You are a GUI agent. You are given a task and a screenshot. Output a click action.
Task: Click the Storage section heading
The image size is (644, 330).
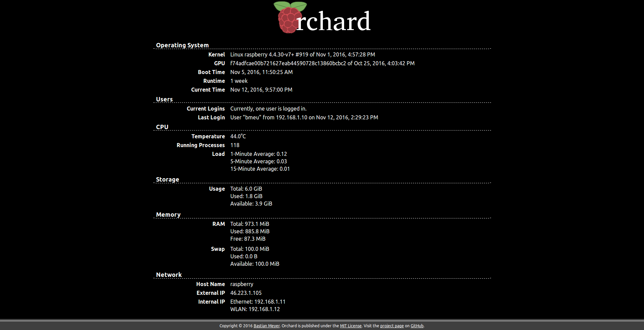(x=168, y=180)
